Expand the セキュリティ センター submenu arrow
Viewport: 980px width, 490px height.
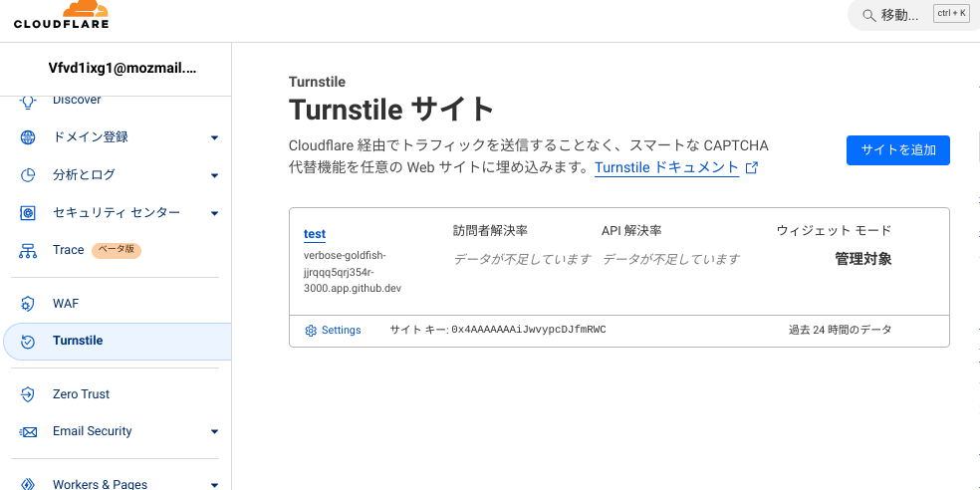[x=214, y=213]
